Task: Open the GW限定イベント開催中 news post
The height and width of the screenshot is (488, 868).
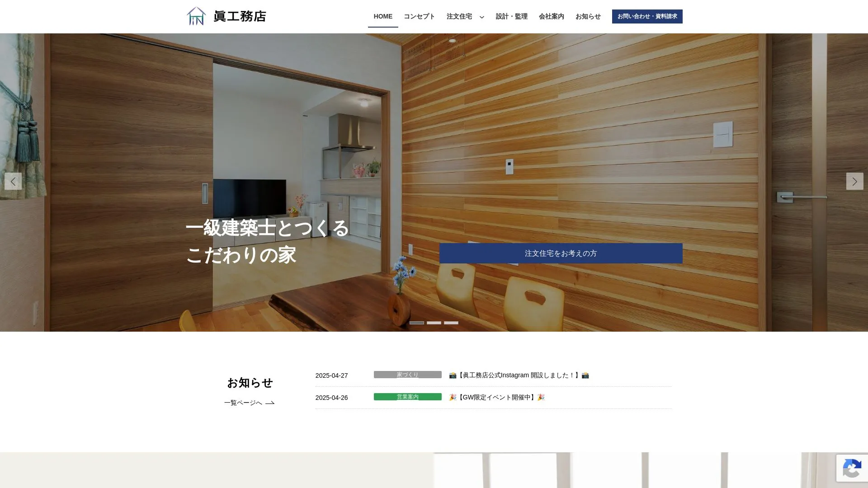Action: pyautogui.click(x=496, y=397)
